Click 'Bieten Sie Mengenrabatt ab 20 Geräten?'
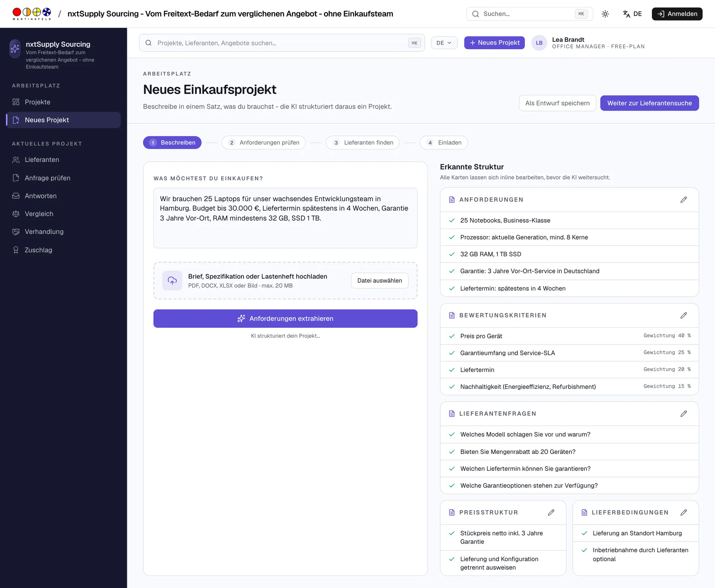This screenshot has height=588, width=715. (x=518, y=452)
